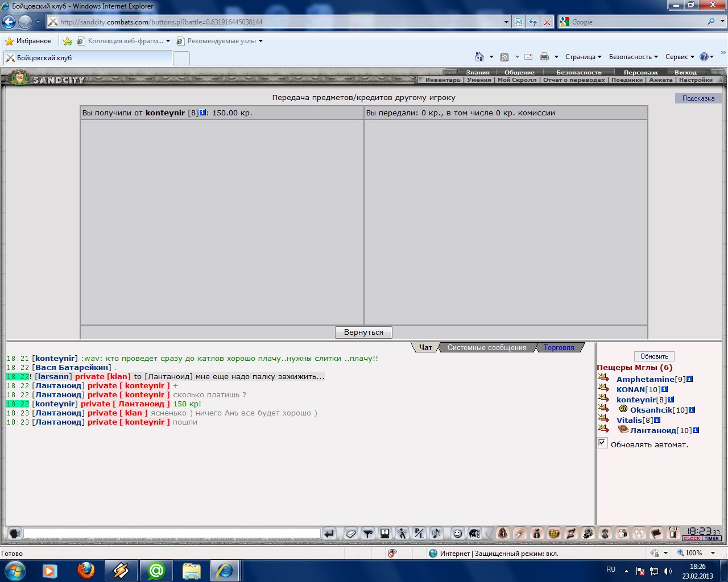Click the P/L transliteration icon
This screenshot has height=582, width=728.
click(419, 533)
